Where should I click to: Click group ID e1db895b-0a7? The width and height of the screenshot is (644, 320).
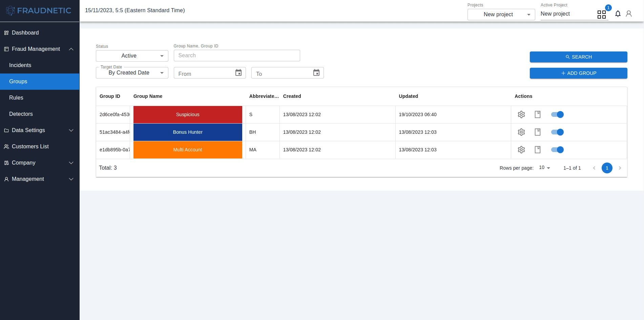coord(115,150)
